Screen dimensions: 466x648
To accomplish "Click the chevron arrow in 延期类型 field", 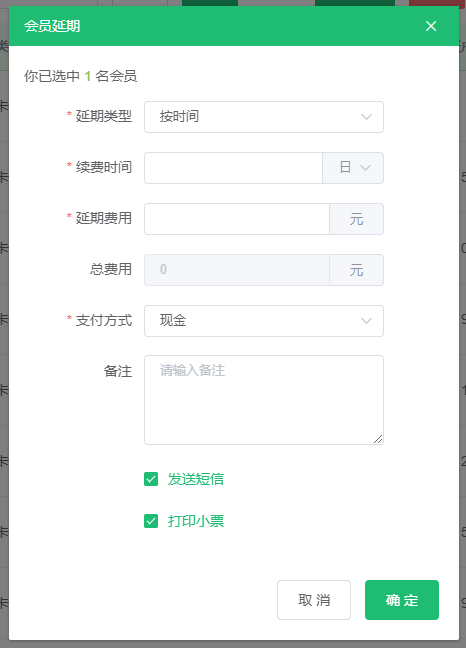I will pyautogui.click(x=366, y=117).
